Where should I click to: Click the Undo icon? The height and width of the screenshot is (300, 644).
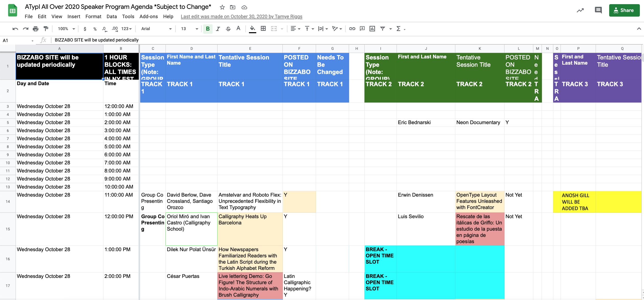coord(15,29)
